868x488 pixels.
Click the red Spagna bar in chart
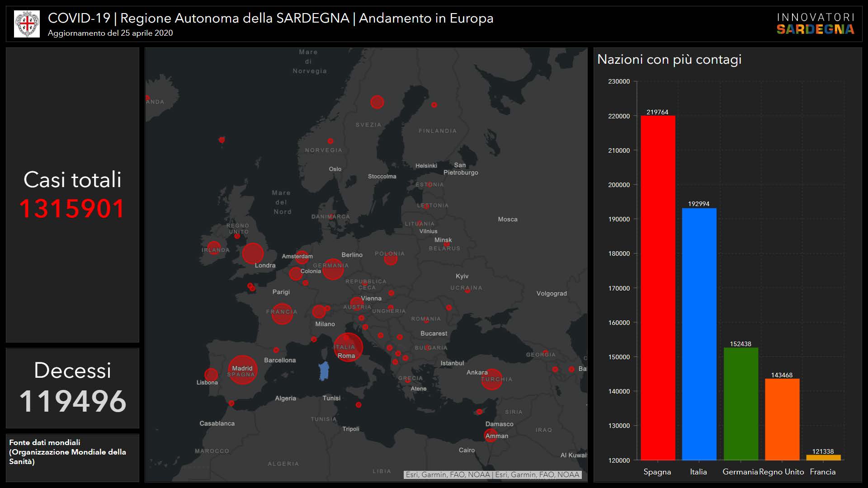pyautogui.click(x=657, y=287)
